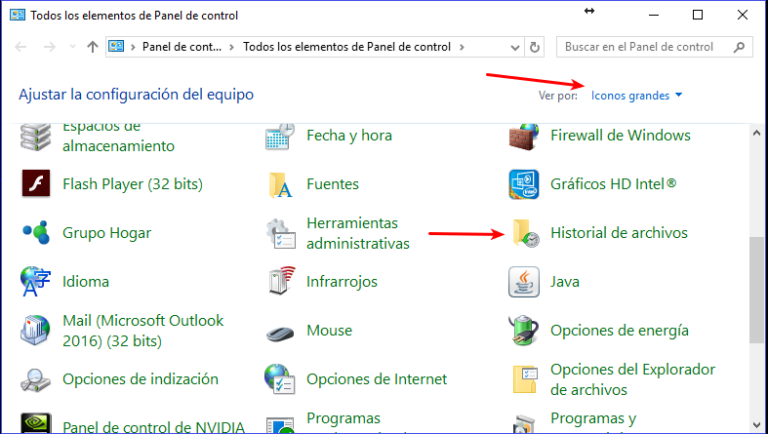Click the scrollbar down arrow

coord(757,424)
